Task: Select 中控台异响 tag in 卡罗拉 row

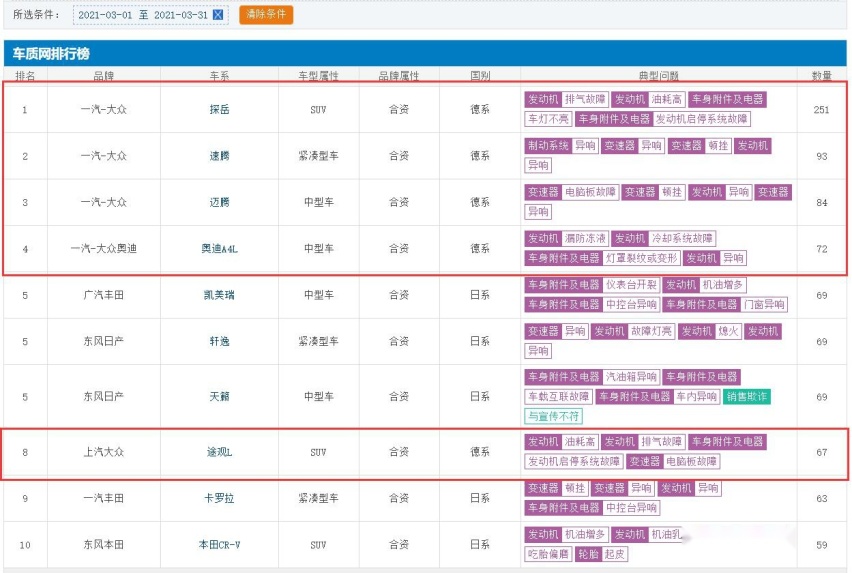Action: [x=631, y=507]
